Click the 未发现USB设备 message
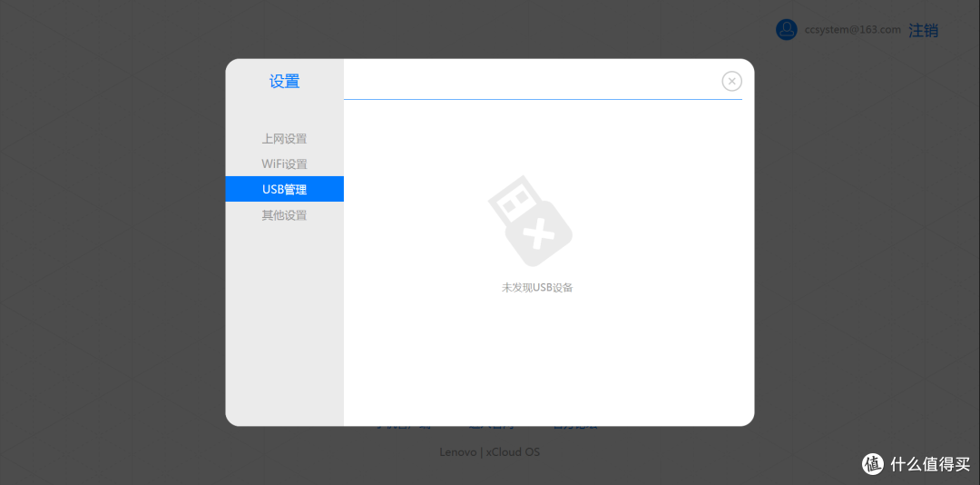The width and height of the screenshot is (980, 485). tap(537, 288)
